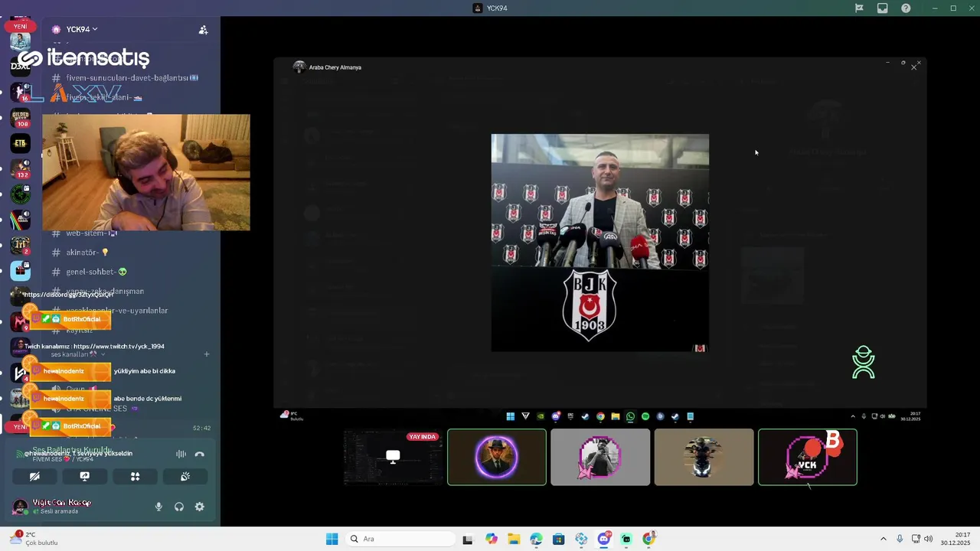This screenshot has height=551, width=980.
Task: Open the Discord help question mark icon
Action: pyautogui.click(x=906, y=8)
